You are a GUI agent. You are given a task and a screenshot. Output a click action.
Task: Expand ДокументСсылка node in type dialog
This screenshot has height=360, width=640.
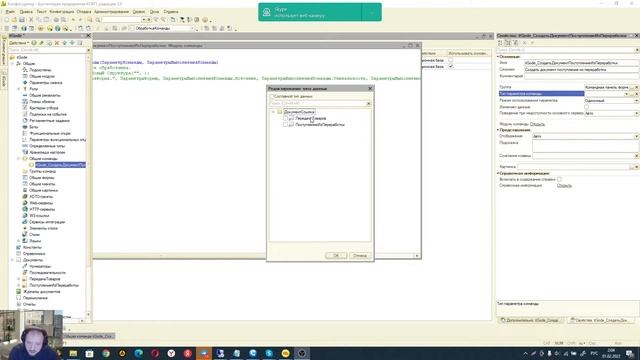click(273, 112)
